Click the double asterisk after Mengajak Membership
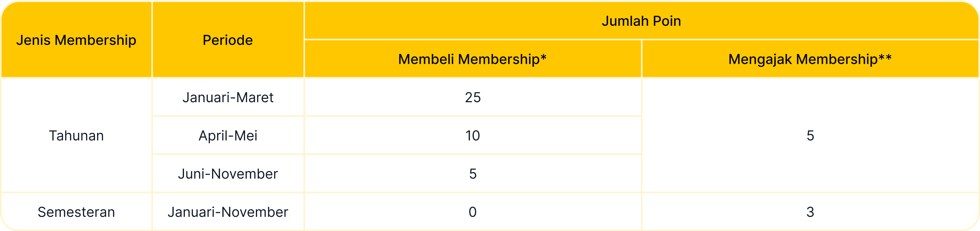 point(885,58)
